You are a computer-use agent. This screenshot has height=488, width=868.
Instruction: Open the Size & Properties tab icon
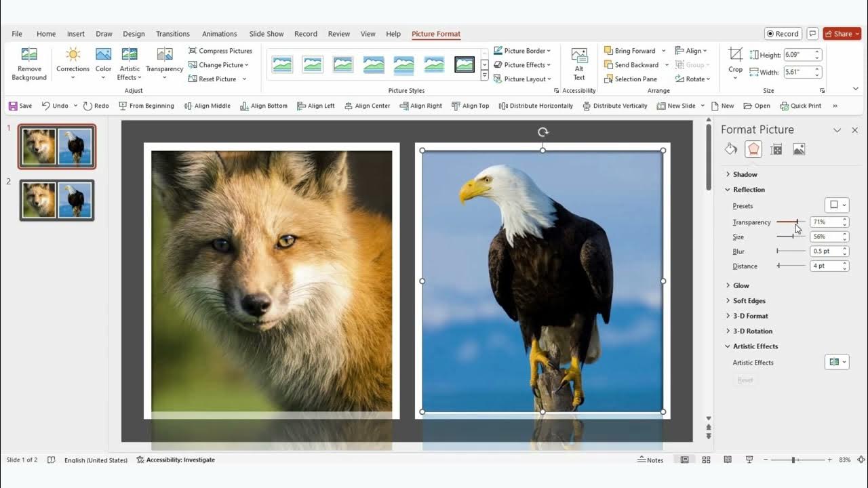[x=776, y=149]
